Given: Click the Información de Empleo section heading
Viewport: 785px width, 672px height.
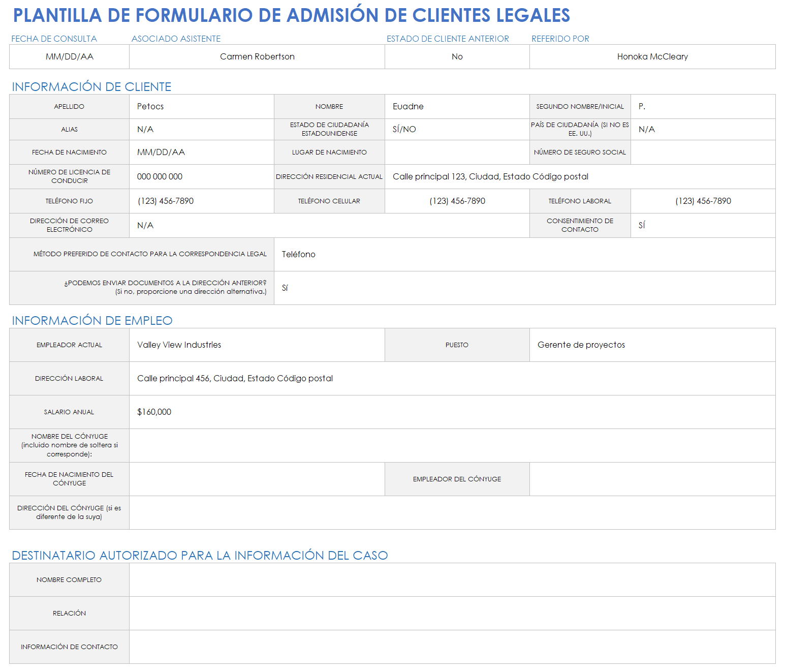Looking at the screenshot, I should [92, 321].
